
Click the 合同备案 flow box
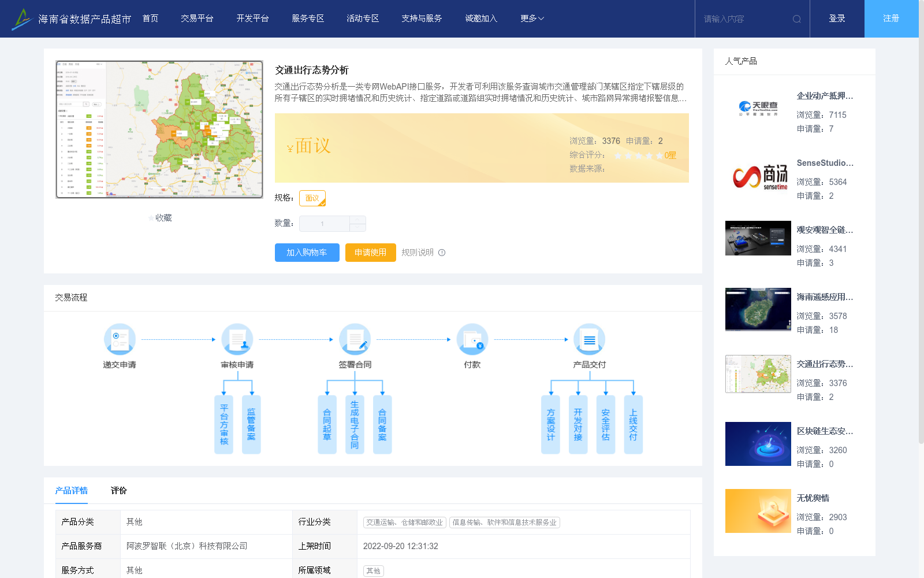[382, 424]
